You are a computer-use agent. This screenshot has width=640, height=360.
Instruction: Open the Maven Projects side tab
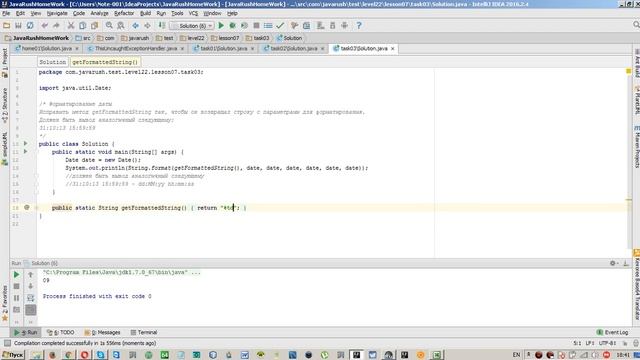636,147
